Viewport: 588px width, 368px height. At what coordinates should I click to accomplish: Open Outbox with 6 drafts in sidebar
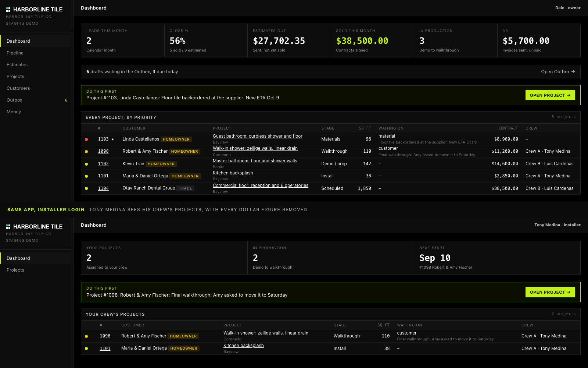pyautogui.click(x=37, y=100)
